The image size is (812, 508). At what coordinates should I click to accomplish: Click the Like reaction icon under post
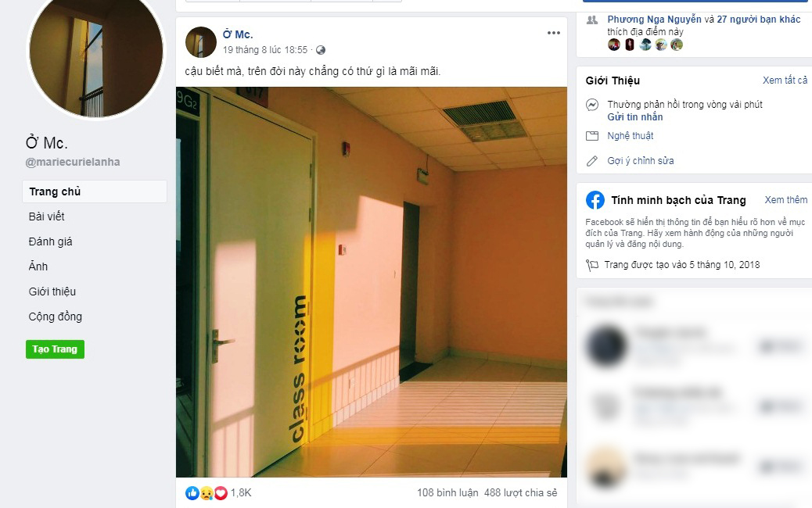(x=192, y=493)
